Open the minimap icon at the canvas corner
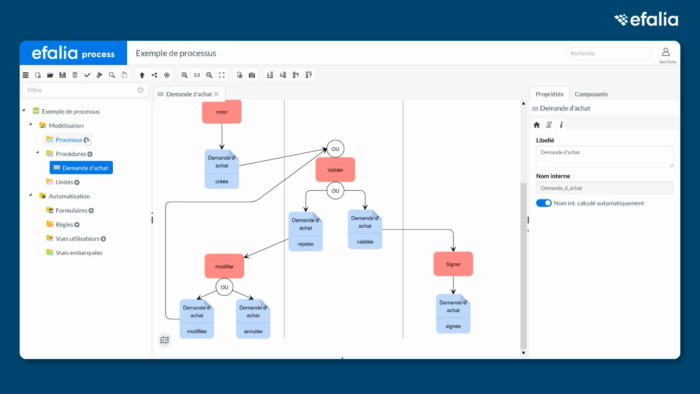The height and width of the screenshot is (394, 700). point(164,340)
